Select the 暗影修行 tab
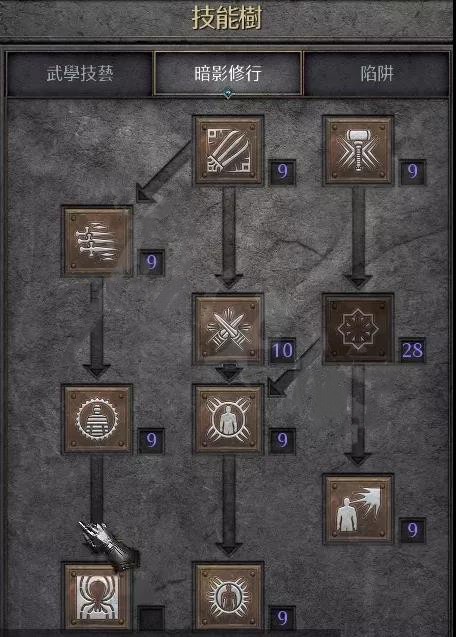This screenshot has height=637, width=456. point(228,74)
